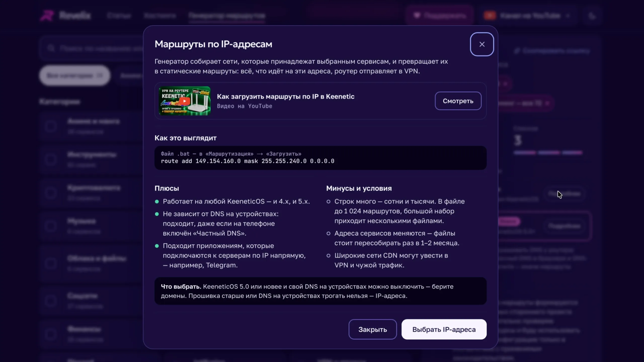Click the heart icon on the support button
This screenshot has width=644, height=362.
pos(417,16)
